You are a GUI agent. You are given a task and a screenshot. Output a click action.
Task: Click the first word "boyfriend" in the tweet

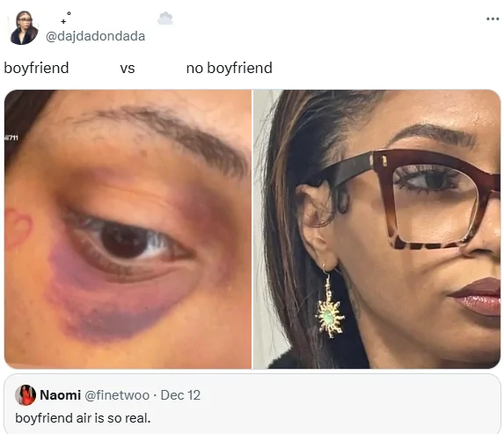(36, 68)
